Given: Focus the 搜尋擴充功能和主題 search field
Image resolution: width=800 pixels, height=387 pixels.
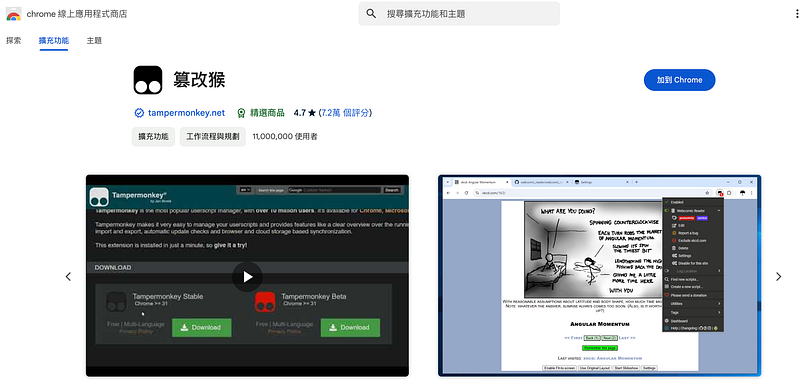Looking at the screenshot, I should (459, 14).
